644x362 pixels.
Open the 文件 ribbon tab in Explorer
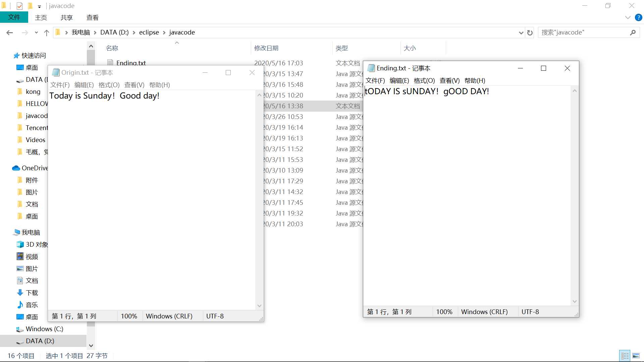14,17
